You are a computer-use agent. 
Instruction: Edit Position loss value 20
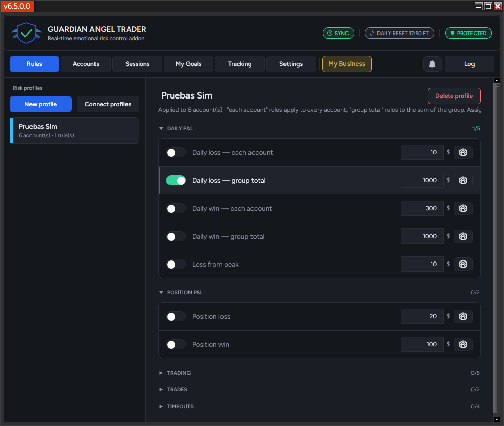[422, 316]
